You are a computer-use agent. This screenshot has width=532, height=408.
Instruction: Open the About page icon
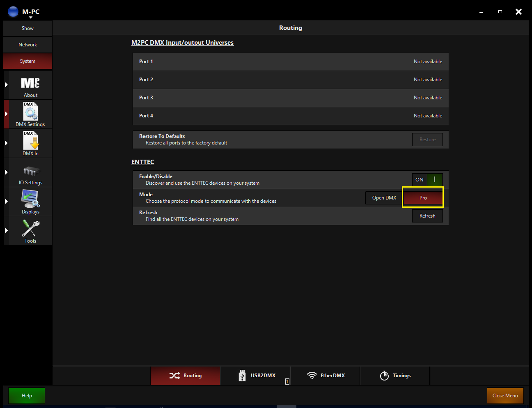click(x=30, y=84)
